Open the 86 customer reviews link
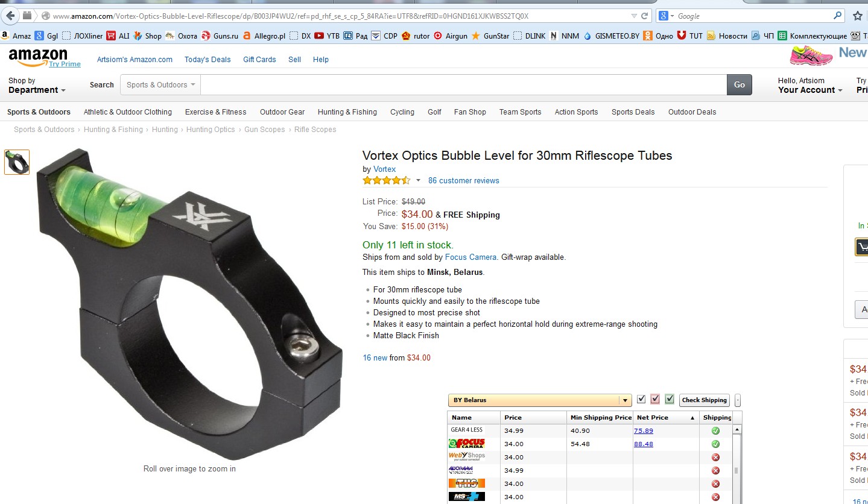This screenshot has height=504, width=868. (x=463, y=181)
